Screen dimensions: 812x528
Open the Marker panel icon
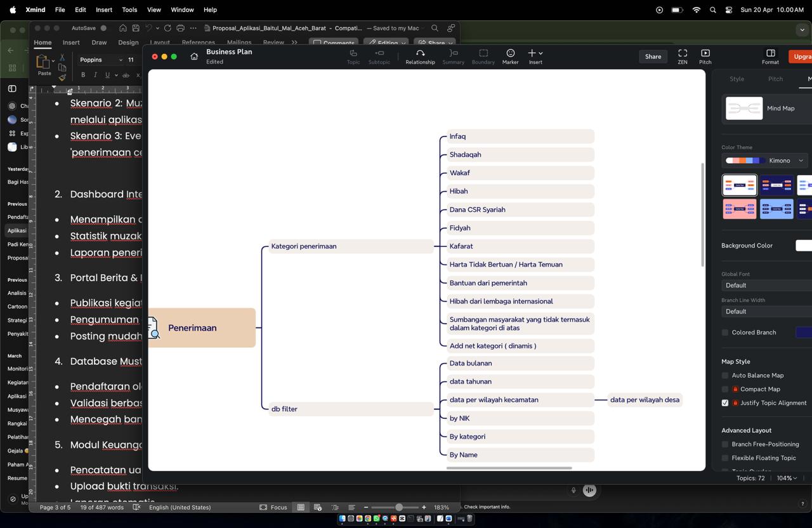(510, 53)
